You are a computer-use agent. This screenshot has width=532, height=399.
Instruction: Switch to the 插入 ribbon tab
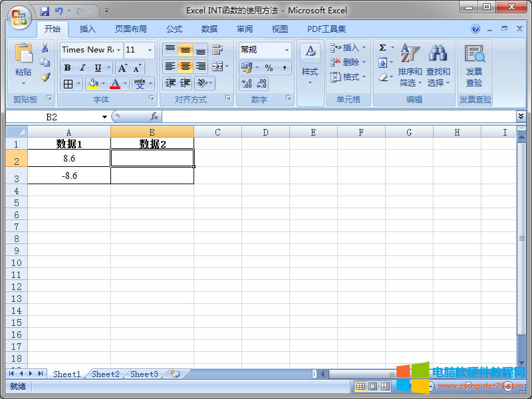click(90, 29)
